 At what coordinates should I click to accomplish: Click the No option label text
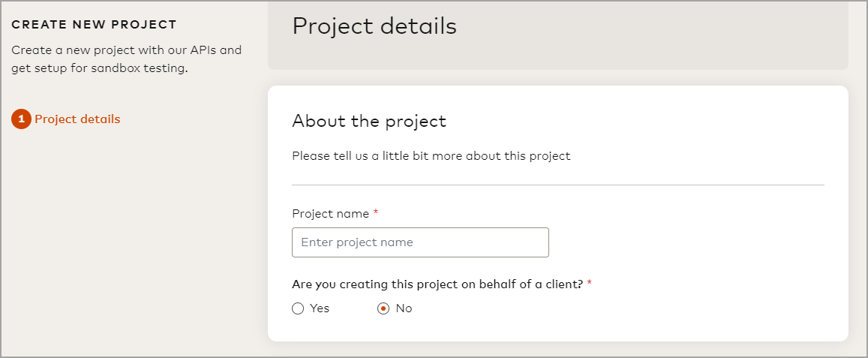click(404, 308)
